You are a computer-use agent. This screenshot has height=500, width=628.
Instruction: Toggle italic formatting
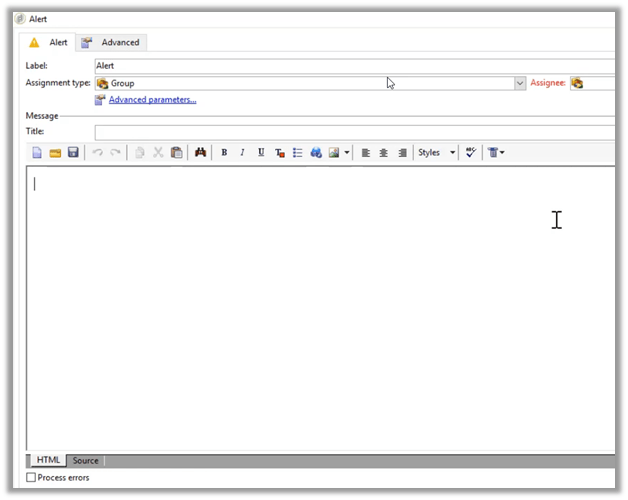tap(242, 152)
